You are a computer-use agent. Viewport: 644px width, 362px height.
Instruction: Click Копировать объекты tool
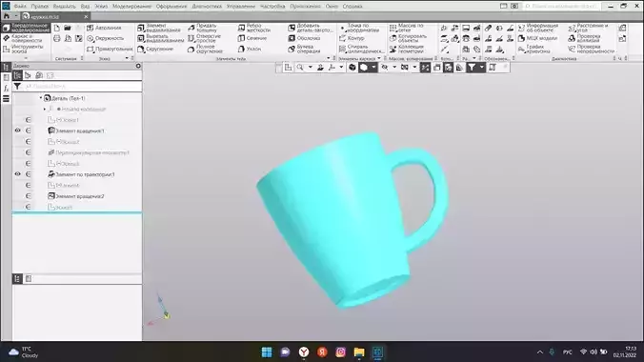[x=409, y=38]
